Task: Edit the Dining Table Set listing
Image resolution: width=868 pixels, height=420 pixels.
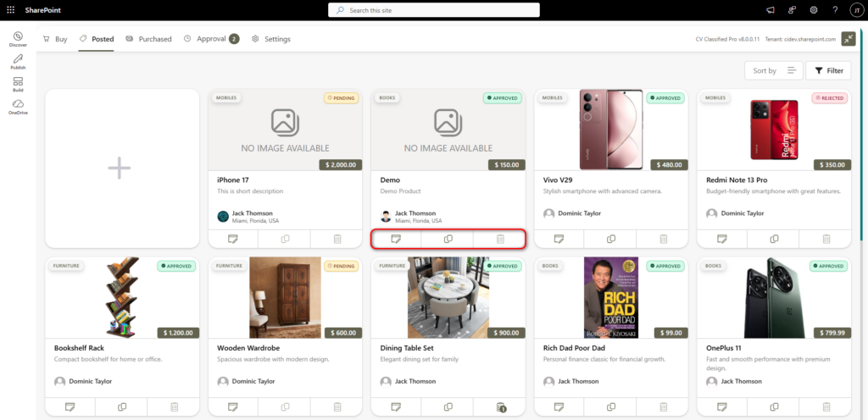Action: [396, 406]
